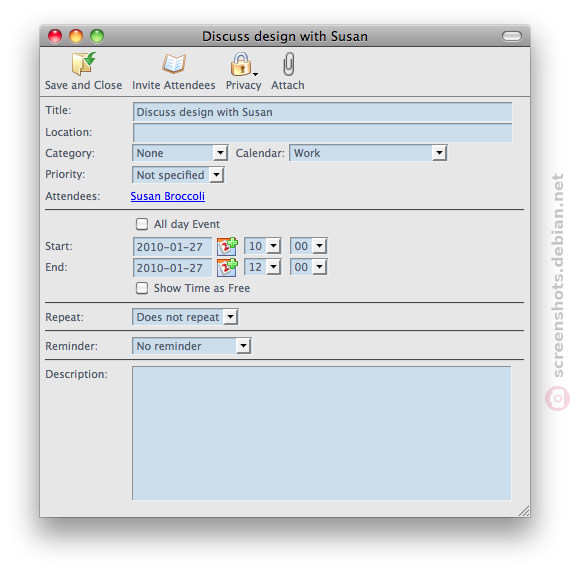
Task: Click the toolbar toggle pill button
Action: pyautogui.click(x=512, y=36)
